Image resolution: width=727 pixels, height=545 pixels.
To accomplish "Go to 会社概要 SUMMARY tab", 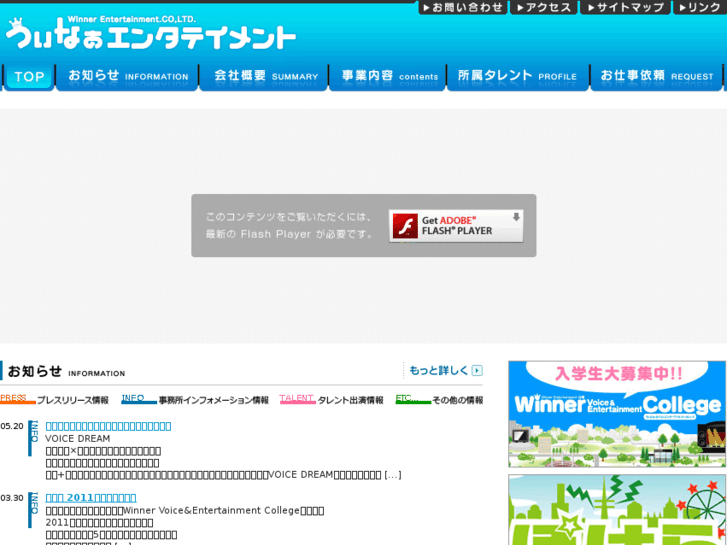I will [264, 77].
